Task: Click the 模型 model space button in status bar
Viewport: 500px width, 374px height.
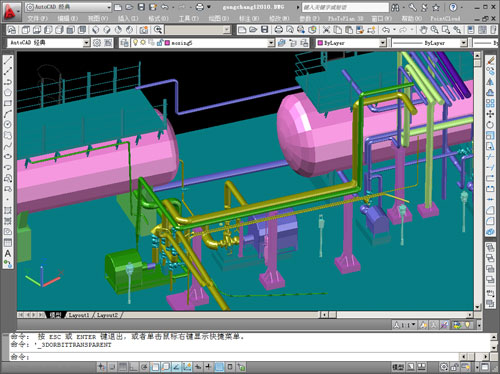Action: click(x=398, y=367)
